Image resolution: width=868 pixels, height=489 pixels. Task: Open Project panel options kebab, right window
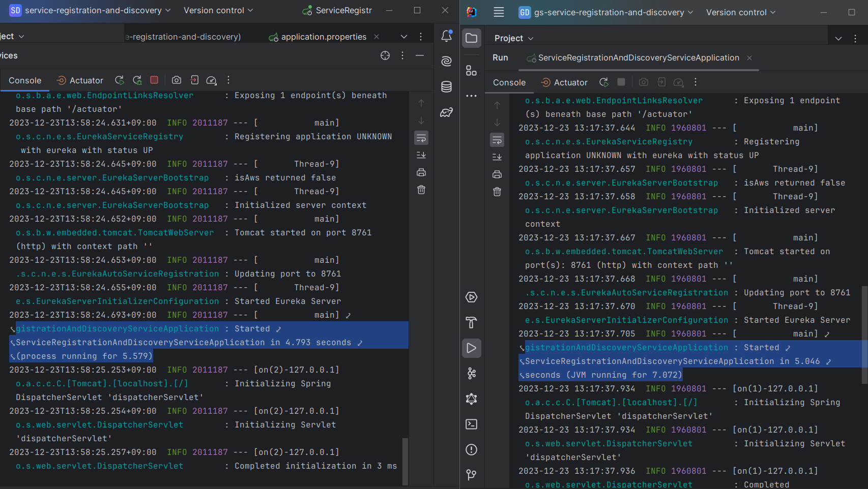tap(855, 39)
